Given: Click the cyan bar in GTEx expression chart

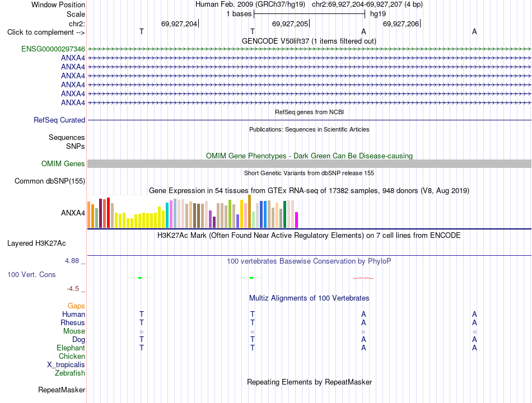Looking at the screenshot, I should (x=167, y=215).
